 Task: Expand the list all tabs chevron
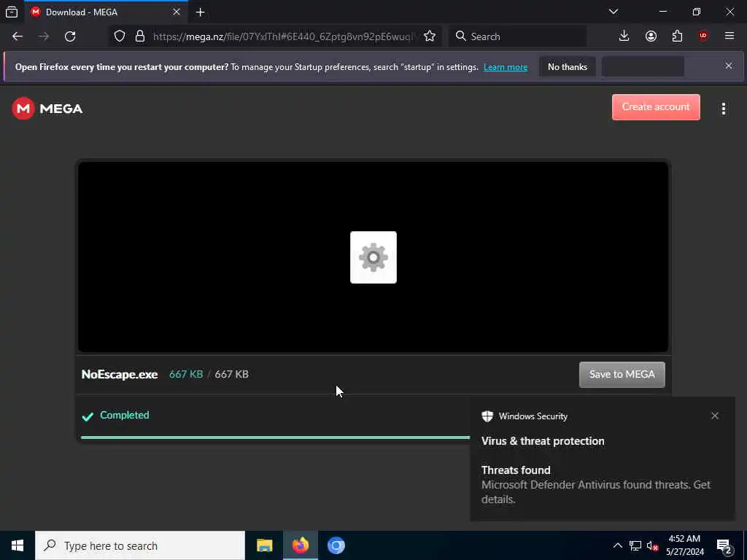pyautogui.click(x=613, y=12)
